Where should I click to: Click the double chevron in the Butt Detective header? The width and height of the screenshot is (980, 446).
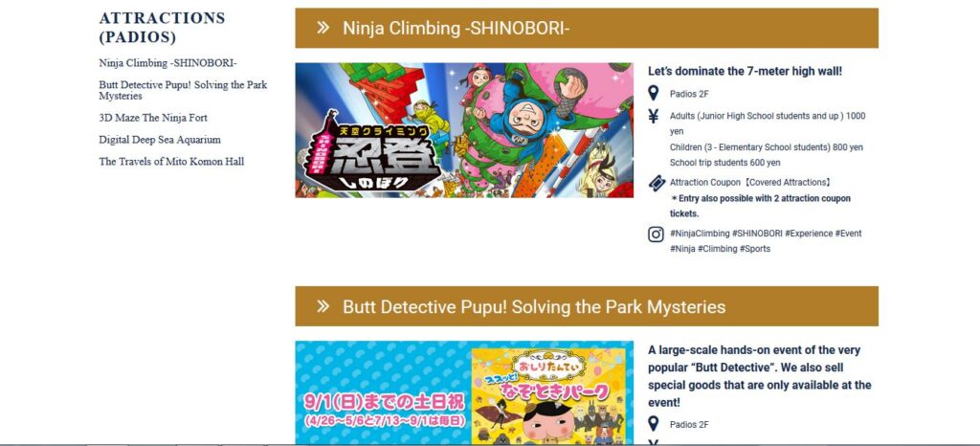tap(323, 306)
